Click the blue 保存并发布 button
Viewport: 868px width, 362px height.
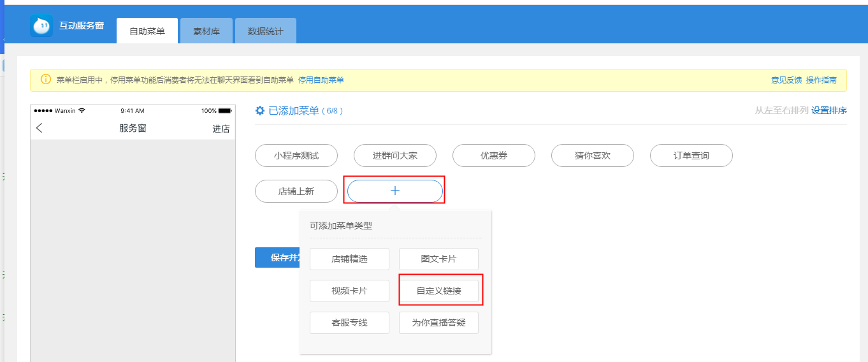(277, 257)
